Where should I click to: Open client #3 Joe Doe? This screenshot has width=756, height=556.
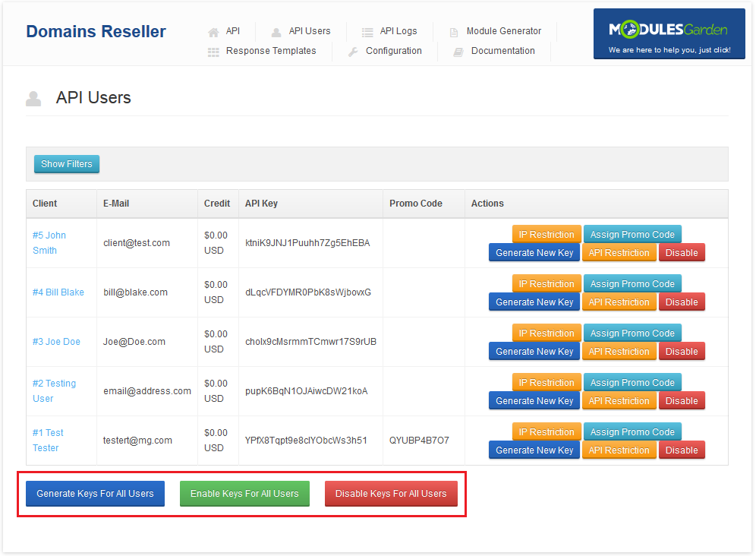[56, 342]
